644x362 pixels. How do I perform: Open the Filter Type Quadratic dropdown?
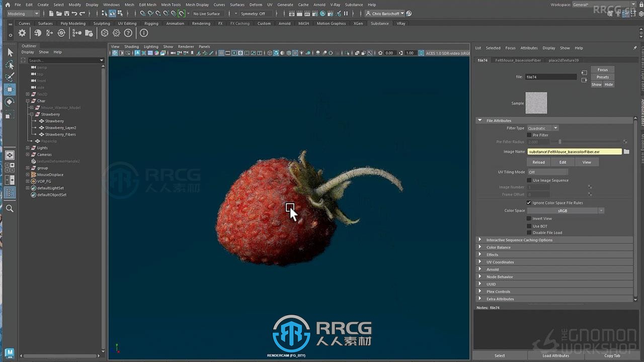pyautogui.click(x=542, y=128)
